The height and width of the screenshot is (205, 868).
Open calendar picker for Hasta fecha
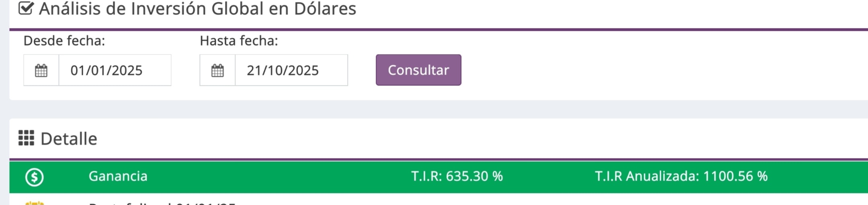point(217,71)
